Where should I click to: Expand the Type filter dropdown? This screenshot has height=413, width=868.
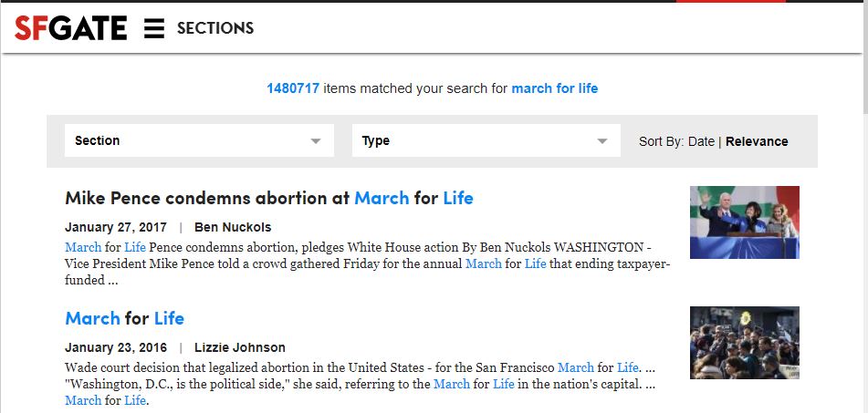point(486,140)
